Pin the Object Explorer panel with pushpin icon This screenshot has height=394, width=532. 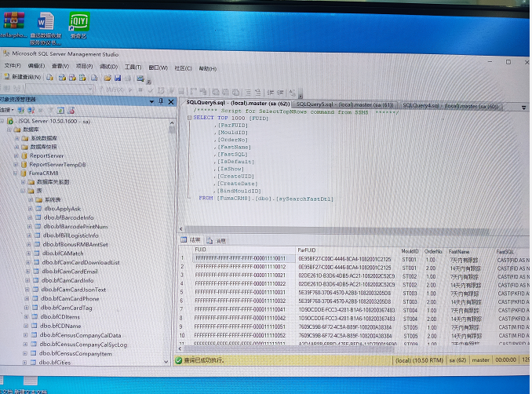point(161,100)
